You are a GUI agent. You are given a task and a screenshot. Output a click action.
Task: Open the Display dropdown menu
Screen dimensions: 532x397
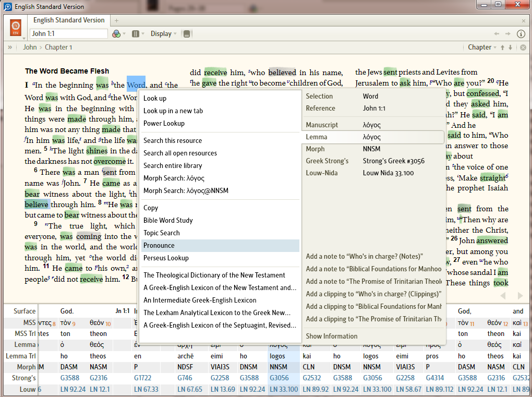[164, 33]
